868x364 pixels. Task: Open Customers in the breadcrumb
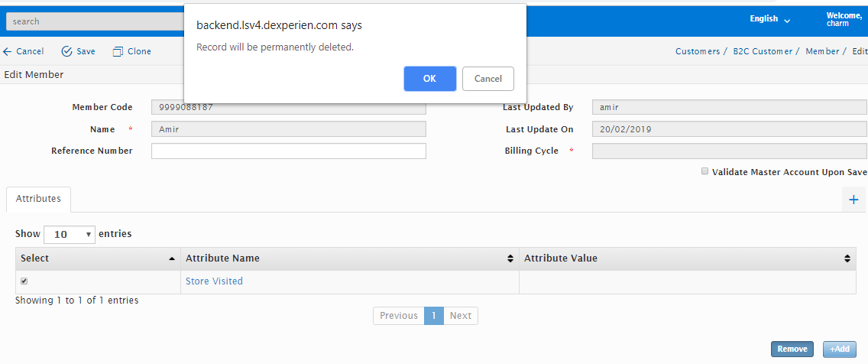click(x=697, y=52)
